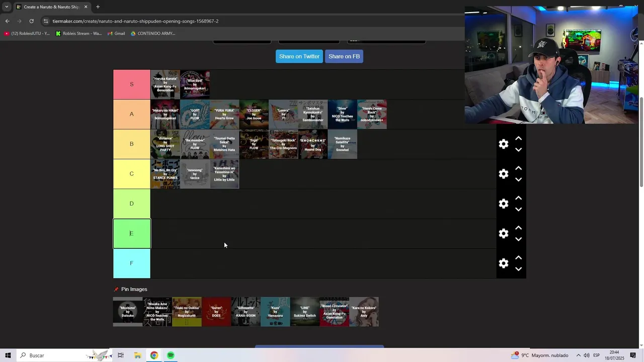
Task: Open the CONTENIDO ARMY bookmark
Action: point(153,34)
